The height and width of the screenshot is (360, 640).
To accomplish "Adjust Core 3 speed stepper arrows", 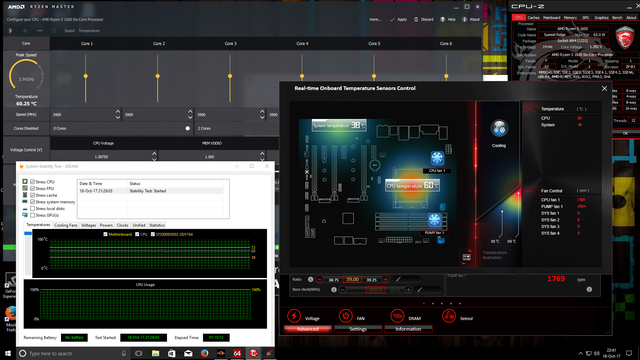I will pyautogui.click(x=262, y=114).
